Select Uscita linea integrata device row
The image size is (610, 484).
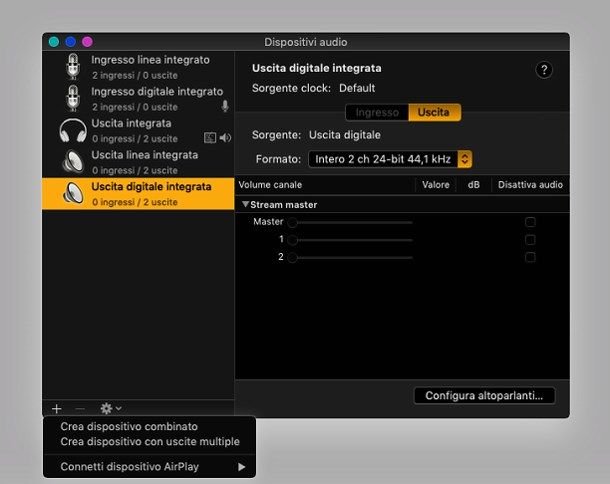click(x=138, y=162)
